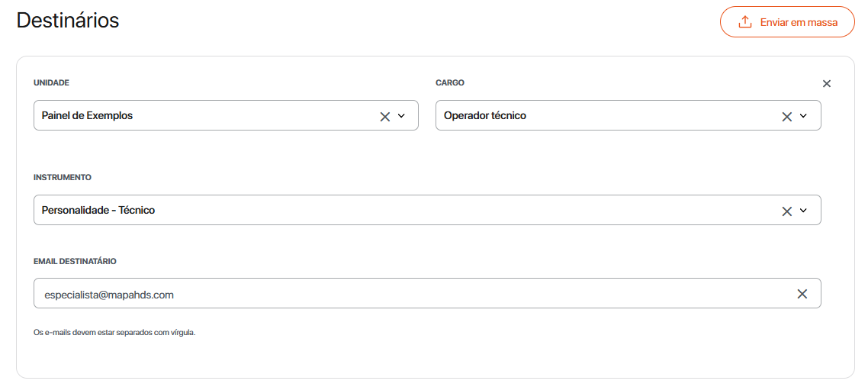Clear the Unidade selection 'Painel de Exemplos'

tap(385, 116)
